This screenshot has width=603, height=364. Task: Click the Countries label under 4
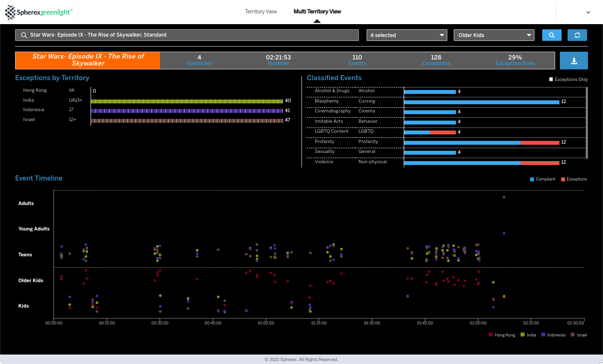pyautogui.click(x=199, y=63)
